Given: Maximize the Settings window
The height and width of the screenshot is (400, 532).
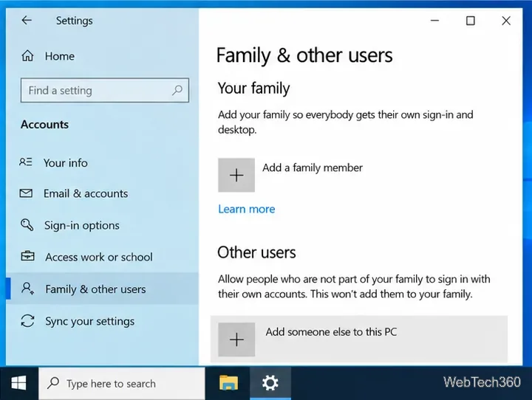Looking at the screenshot, I should click(x=470, y=21).
